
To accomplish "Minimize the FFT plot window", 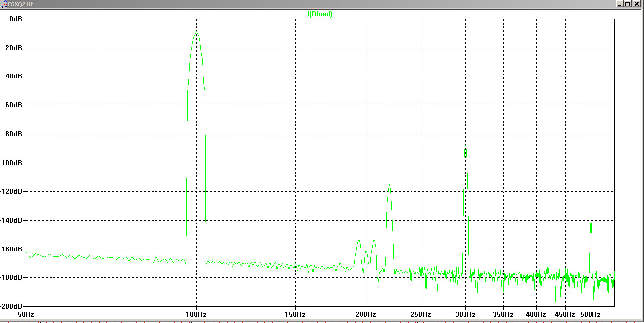I will point(619,4).
